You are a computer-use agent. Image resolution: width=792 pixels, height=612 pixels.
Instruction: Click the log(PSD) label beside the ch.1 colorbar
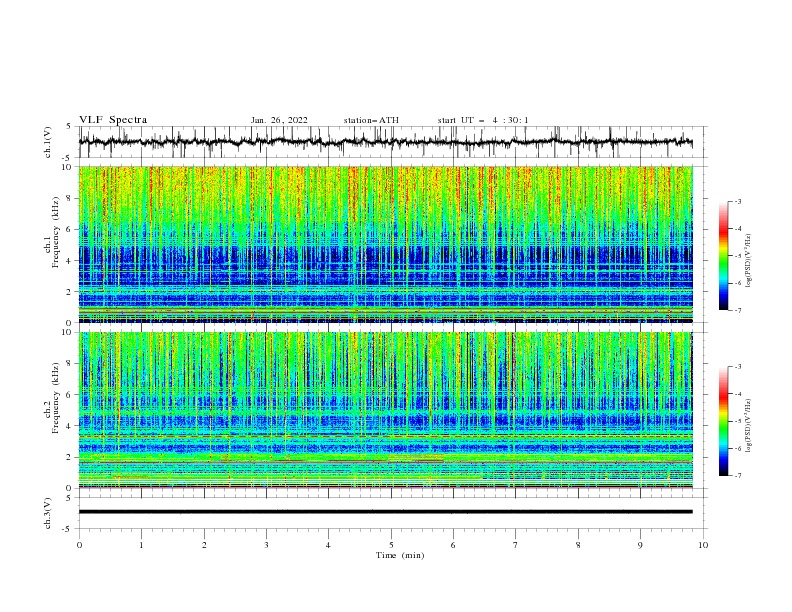(x=749, y=261)
